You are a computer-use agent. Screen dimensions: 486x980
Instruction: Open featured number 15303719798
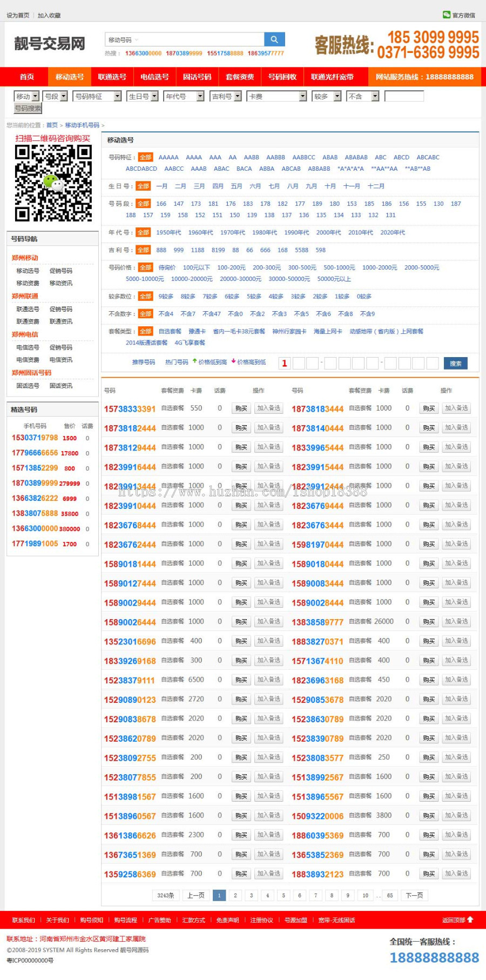coord(35,438)
